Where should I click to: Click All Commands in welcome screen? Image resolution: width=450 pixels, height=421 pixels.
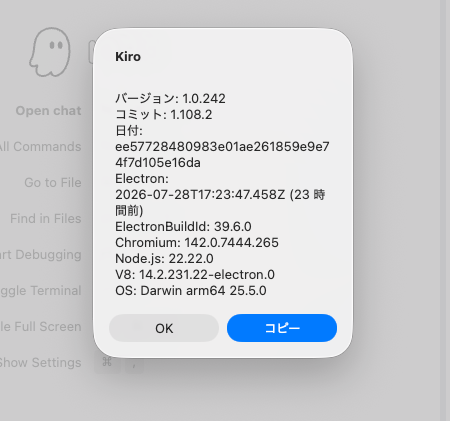40,147
